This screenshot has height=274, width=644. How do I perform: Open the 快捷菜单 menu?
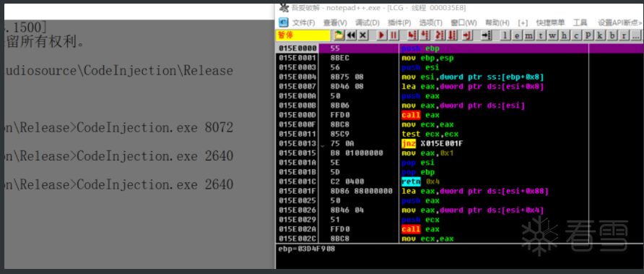(x=550, y=22)
